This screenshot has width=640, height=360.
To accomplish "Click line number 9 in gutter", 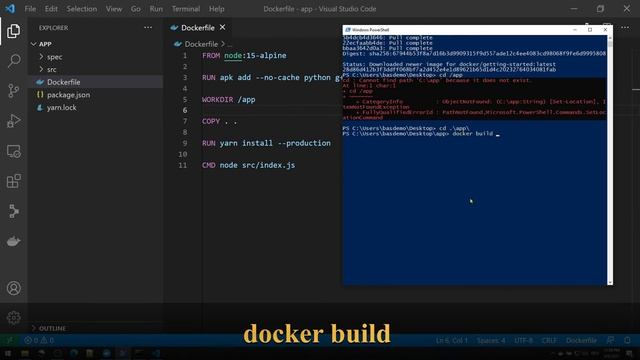I will click(184, 143).
